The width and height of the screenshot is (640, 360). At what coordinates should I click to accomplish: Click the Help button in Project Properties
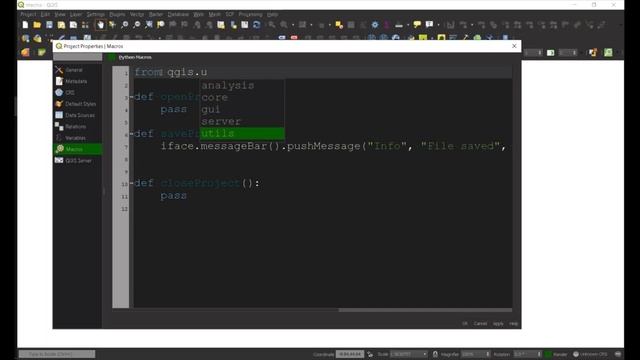tap(513, 323)
